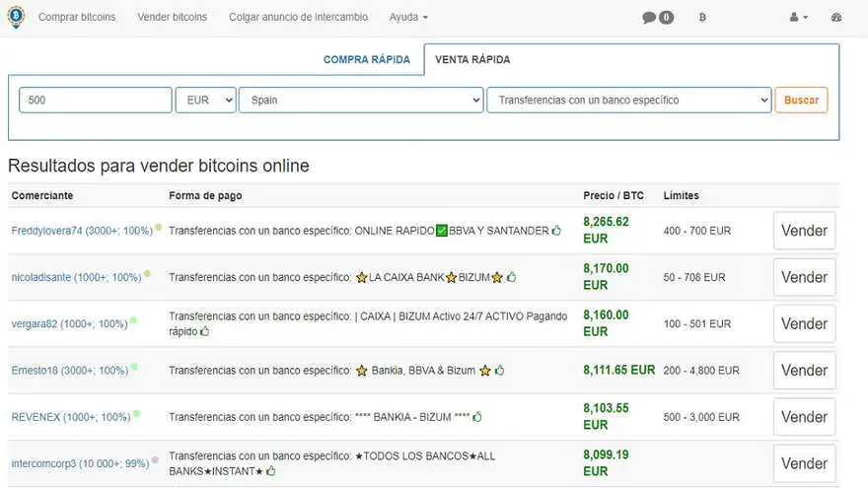Click Vender button for intercomcorp3's offer
The image size is (868, 488).
click(804, 463)
